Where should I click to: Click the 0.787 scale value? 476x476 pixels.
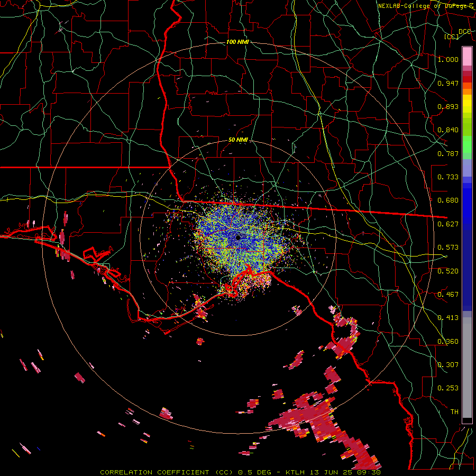[448, 153]
